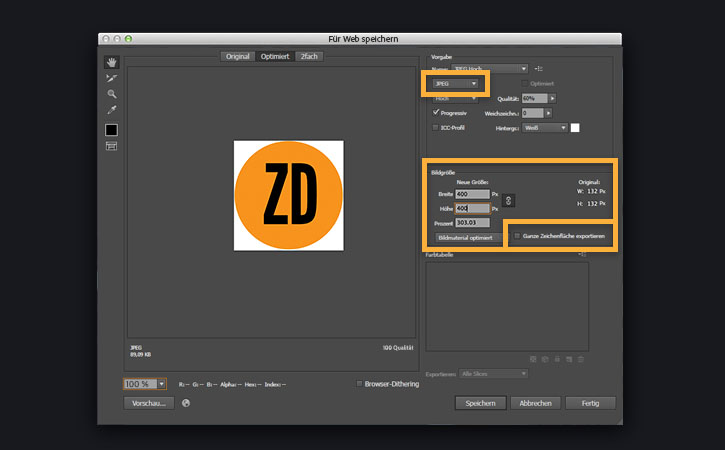Viewport: 725px width, 450px height.
Task: Click the Speichern button
Action: [x=480, y=403]
